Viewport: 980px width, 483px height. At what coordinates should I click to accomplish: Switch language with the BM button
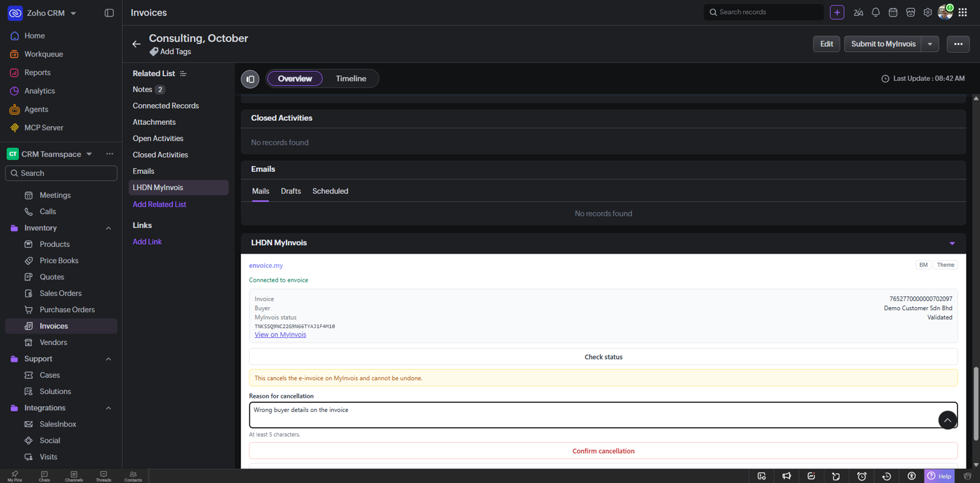[x=923, y=265]
